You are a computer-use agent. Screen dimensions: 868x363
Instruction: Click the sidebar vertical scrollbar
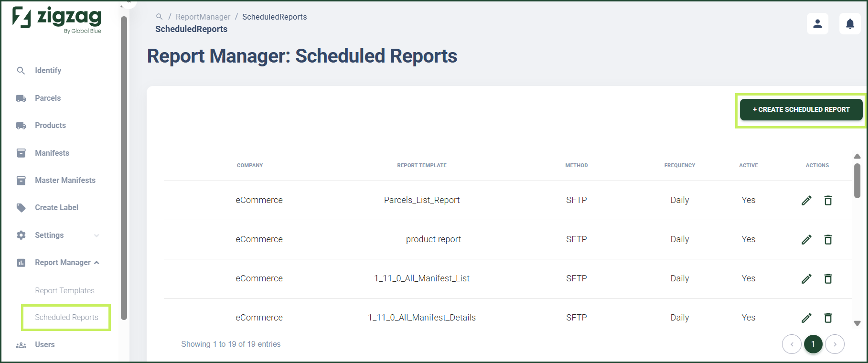tap(124, 168)
